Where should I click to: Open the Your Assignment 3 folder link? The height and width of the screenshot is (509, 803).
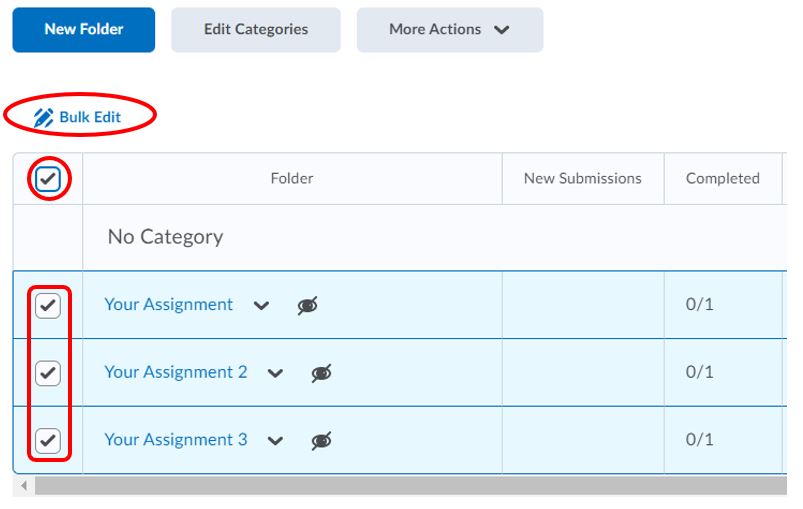tap(175, 439)
